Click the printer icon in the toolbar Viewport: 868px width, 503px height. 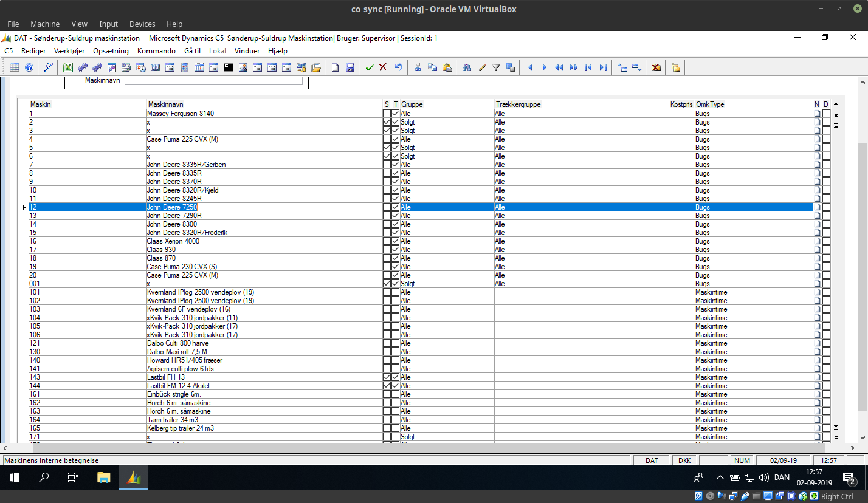pos(126,67)
